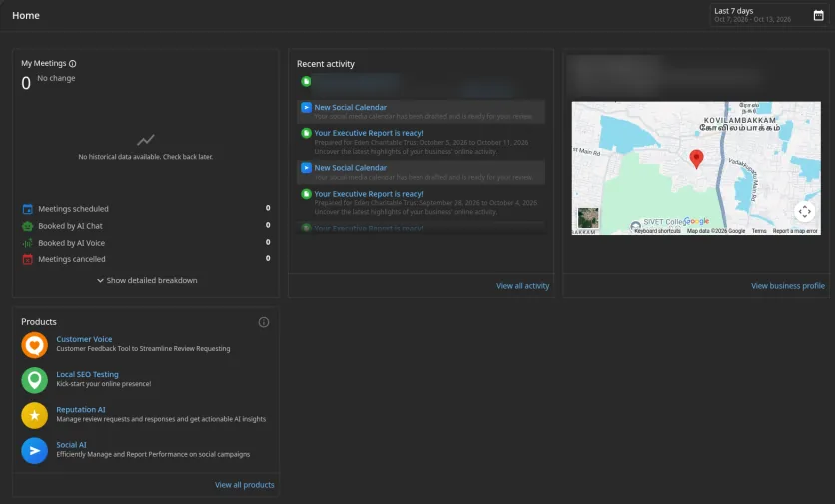The height and width of the screenshot is (504, 835).
Task: Toggle map fullscreen camera control button
Action: [x=805, y=212]
